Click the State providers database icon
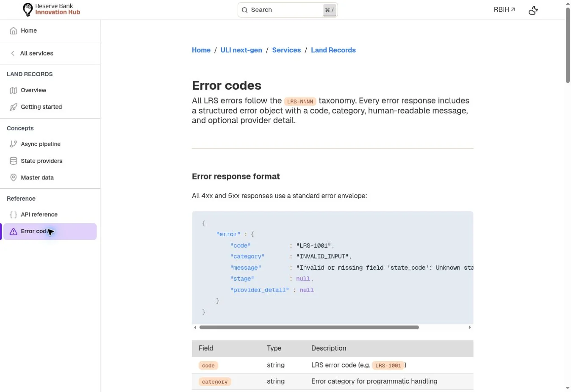571x392 pixels. point(14,161)
